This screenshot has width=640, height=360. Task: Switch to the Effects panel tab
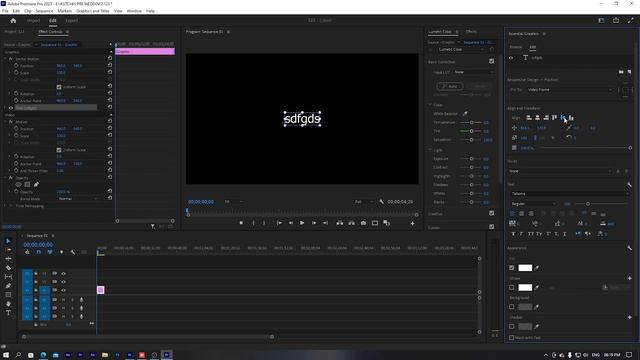[471, 31]
